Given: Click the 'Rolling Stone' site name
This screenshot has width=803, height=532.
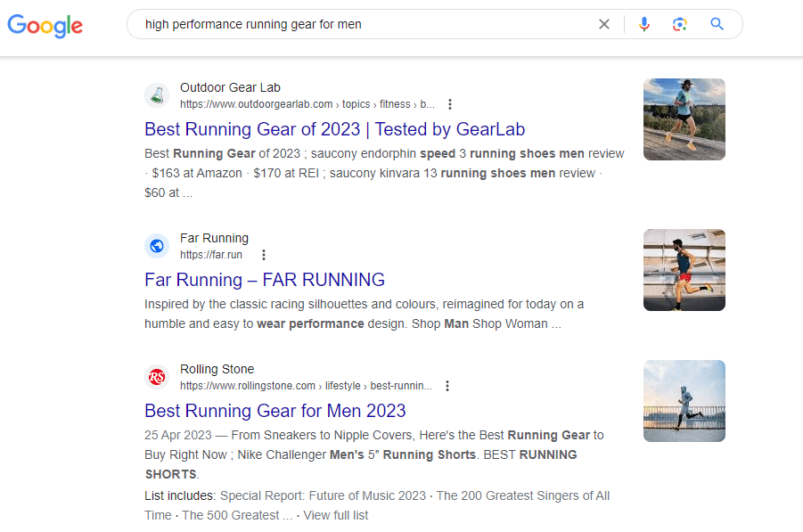Looking at the screenshot, I should click(x=217, y=369).
